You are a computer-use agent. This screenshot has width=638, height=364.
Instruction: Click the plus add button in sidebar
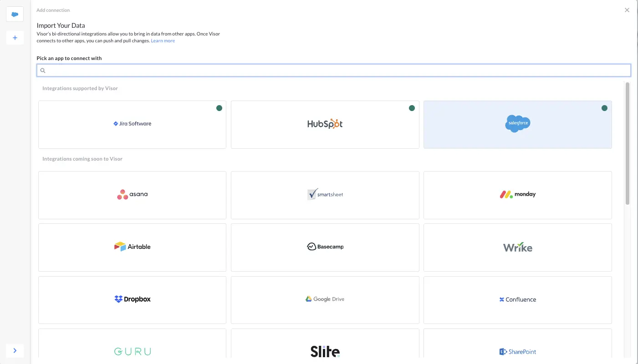click(x=15, y=38)
